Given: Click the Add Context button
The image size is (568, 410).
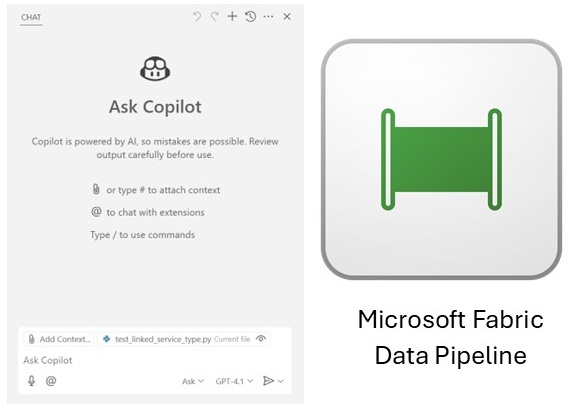Looking at the screenshot, I should pos(59,339).
